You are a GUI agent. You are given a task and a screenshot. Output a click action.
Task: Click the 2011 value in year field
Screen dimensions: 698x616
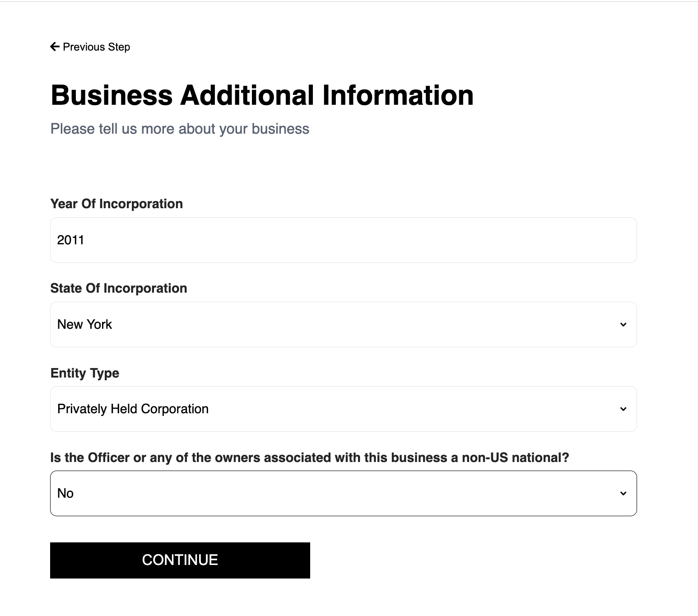pos(70,240)
